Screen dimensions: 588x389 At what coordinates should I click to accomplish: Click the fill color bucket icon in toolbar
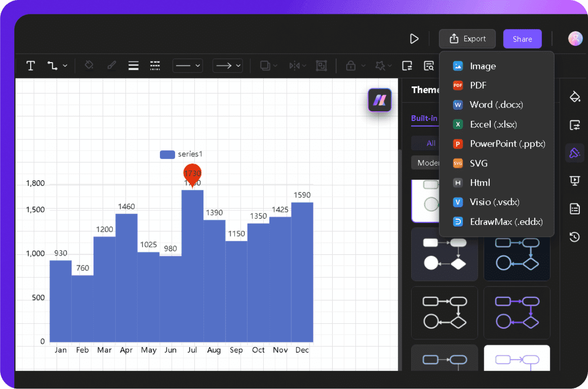[90, 66]
